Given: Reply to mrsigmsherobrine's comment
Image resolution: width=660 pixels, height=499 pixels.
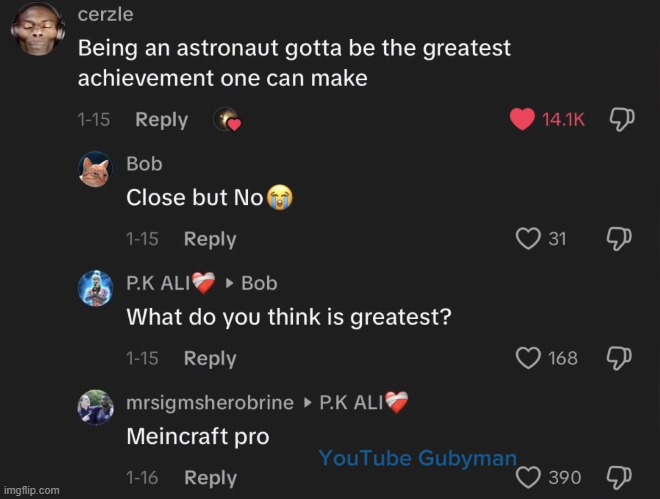Looking at the screenshot, I should tap(210, 478).
